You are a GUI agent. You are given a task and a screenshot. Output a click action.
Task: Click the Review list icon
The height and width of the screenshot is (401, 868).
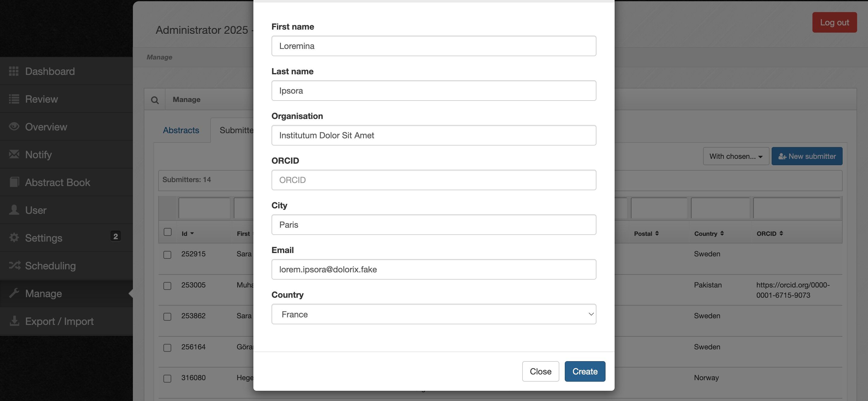tap(14, 99)
